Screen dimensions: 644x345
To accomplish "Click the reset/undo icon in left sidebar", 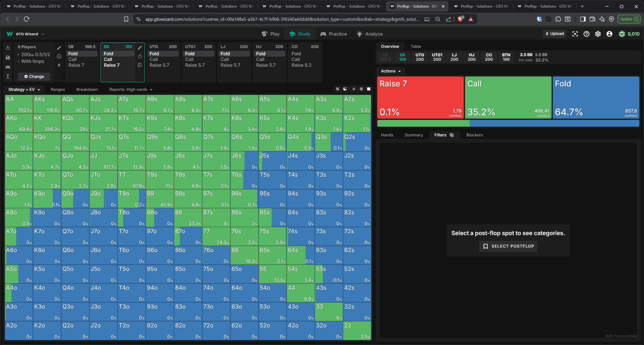I will pos(8,48).
